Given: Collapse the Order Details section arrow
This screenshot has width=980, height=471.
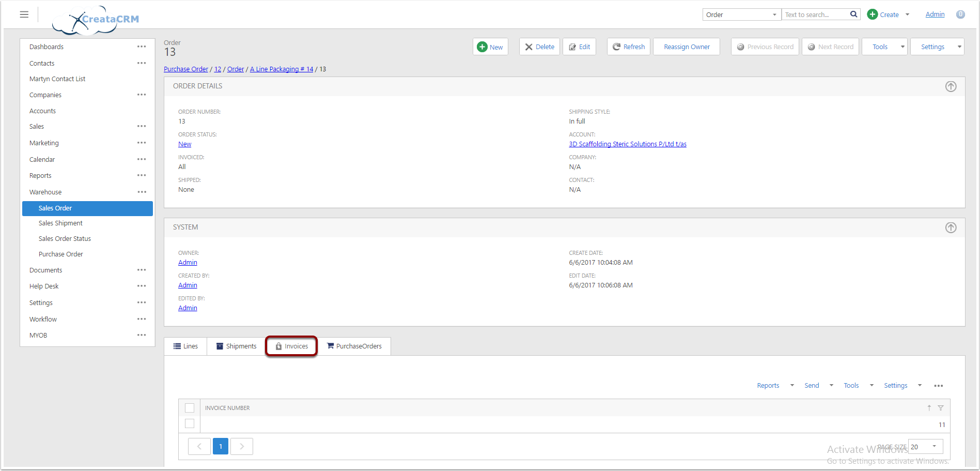Looking at the screenshot, I should [x=951, y=86].
